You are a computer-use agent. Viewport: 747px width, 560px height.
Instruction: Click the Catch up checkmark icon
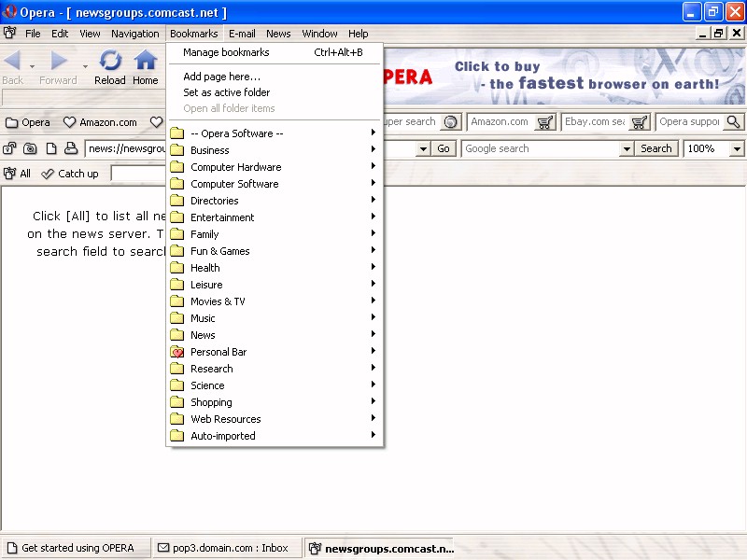[48, 174]
